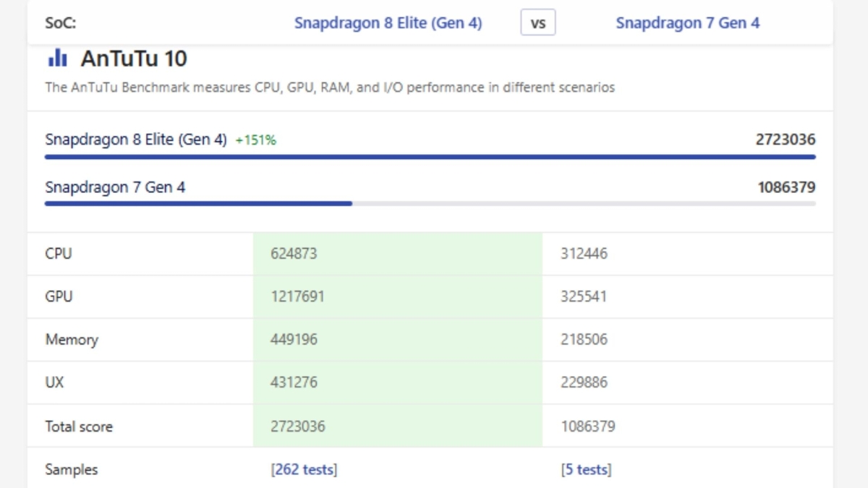Open the Snapdragon 7 Gen 4 header link
The image size is (868, 488).
pyautogui.click(x=687, y=22)
